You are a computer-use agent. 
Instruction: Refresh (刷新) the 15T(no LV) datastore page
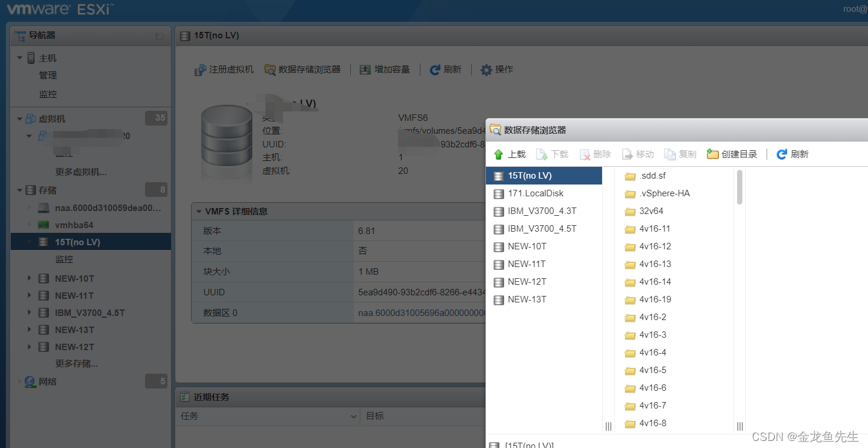446,70
